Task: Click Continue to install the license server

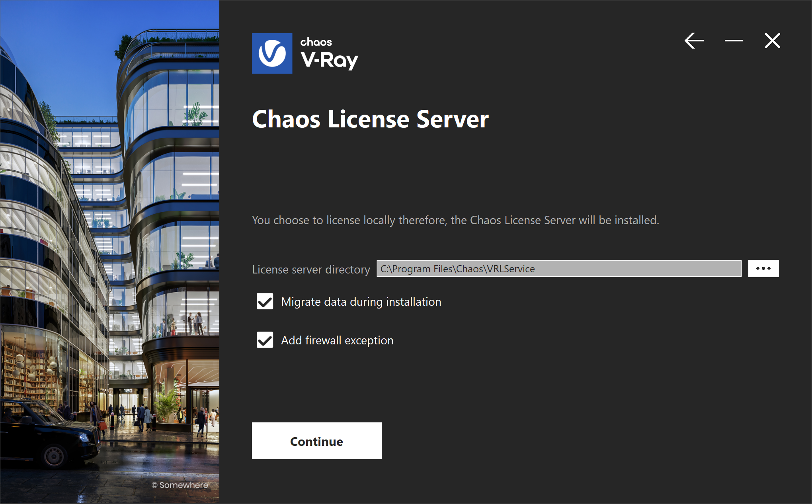Action: click(x=316, y=441)
